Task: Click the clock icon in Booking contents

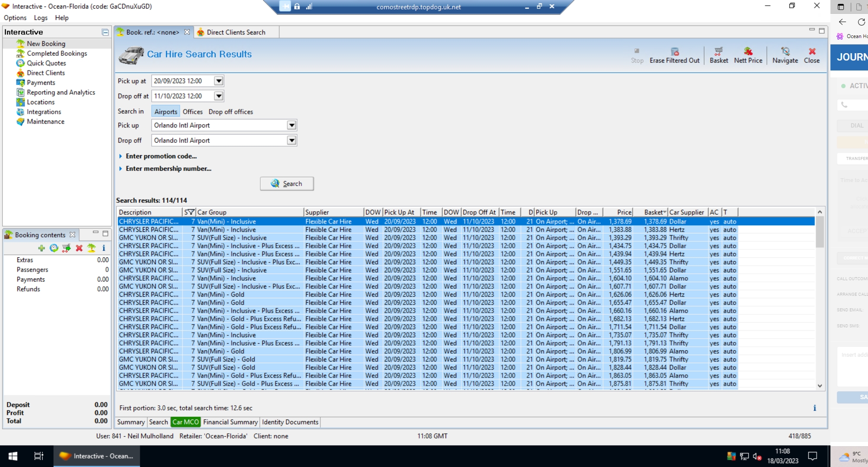Action: (54, 248)
